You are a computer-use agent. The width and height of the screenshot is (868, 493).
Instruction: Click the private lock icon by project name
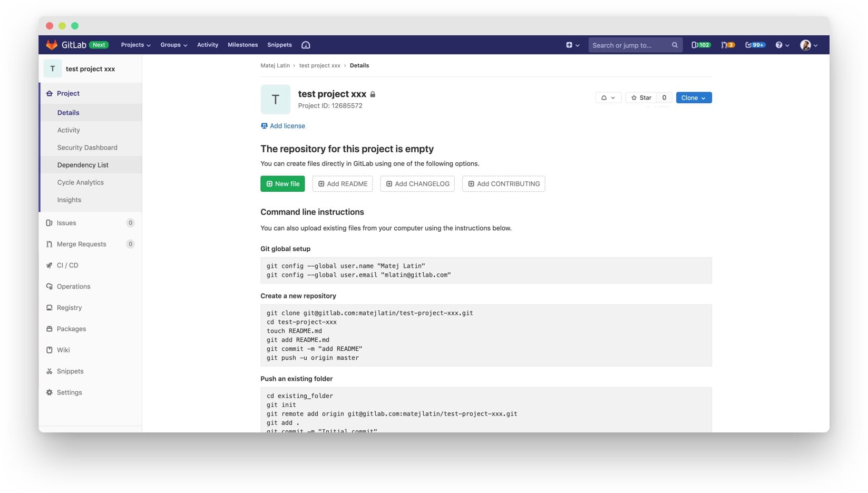pyautogui.click(x=373, y=94)
